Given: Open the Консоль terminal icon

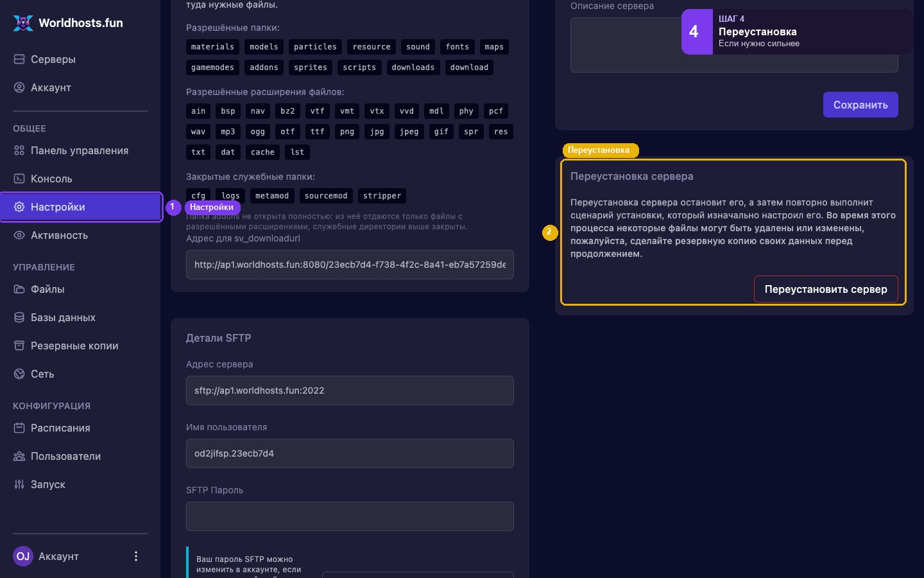Looking at the screenshot, I should 19,179.
